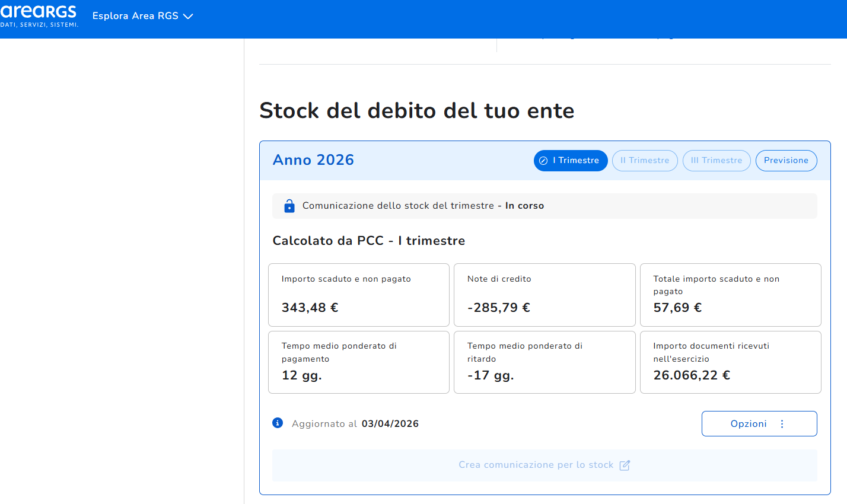The width and height of the screenshot is (847, 504).
Task: Switch to the III Trimestre tab
Action: pos(717,161)
